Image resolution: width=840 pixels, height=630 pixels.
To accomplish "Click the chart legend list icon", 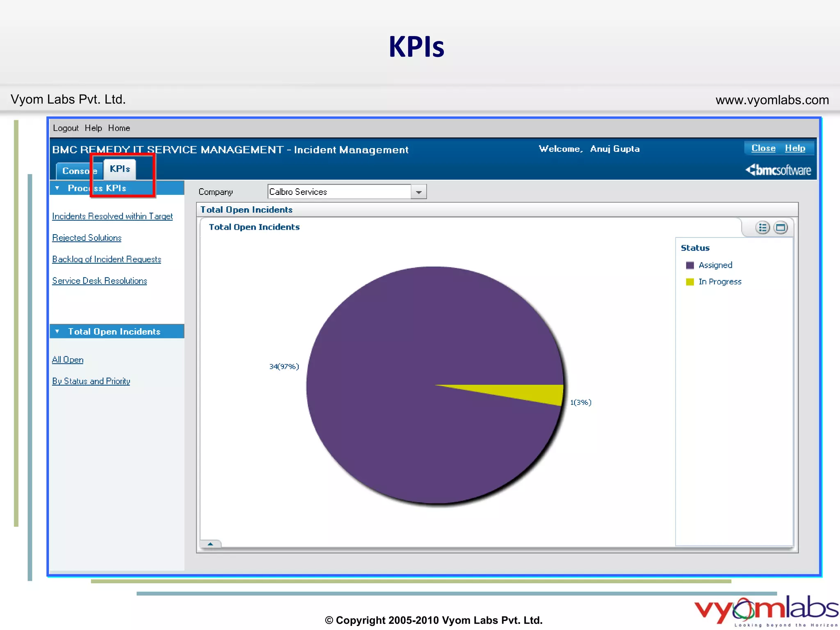I will (x=762, y=228).
